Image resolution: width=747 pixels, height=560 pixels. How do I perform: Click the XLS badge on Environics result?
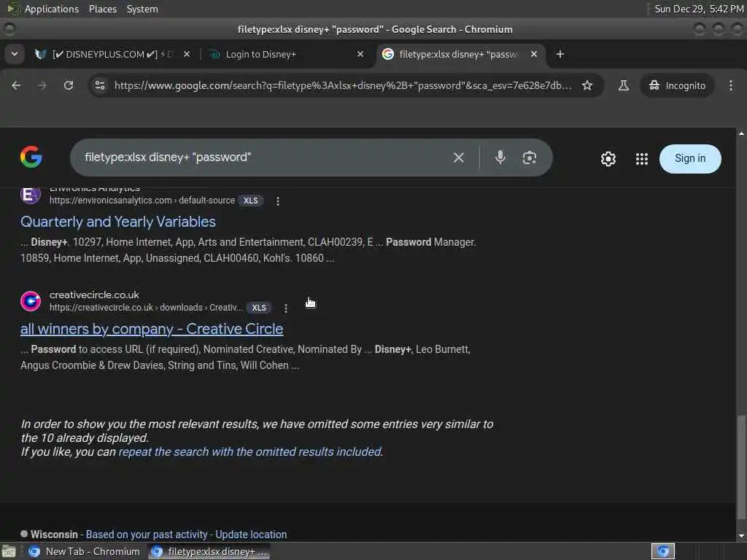point(251,201)
